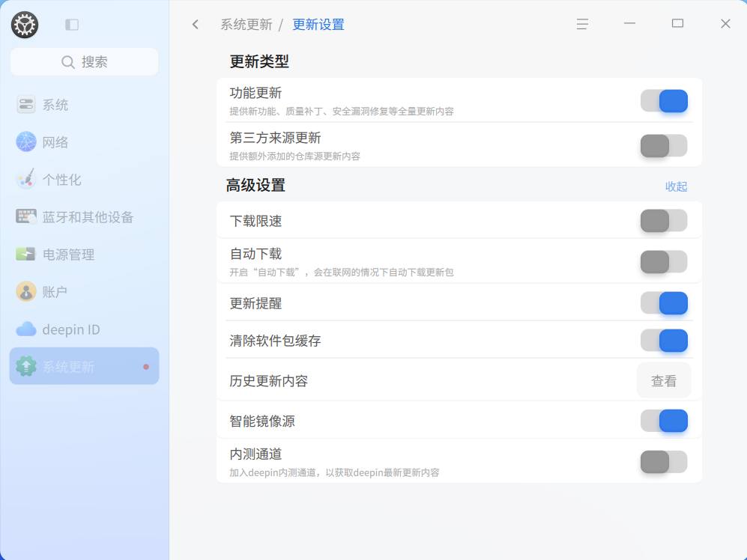The width and height of the screenshot is (747, 560).
Task: Enable 内测通道 toggle
Action: (x=664, y=462)
